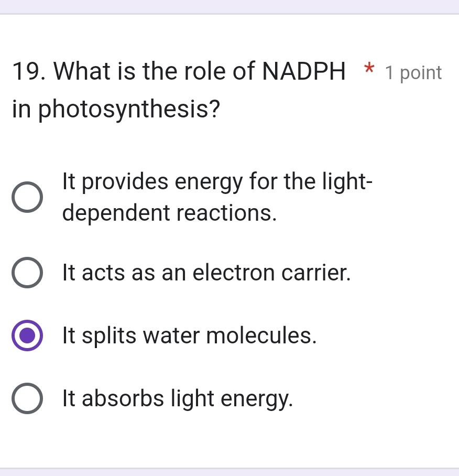Pick the absorbs light energy radio option

tap(27, 398)
